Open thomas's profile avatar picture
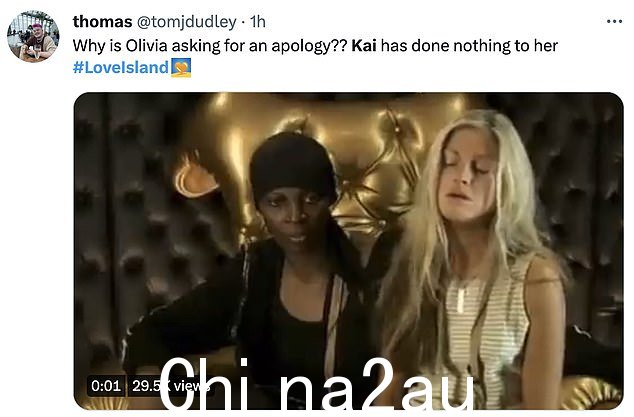This screenshot has height=417, width=634. (33, 36)
